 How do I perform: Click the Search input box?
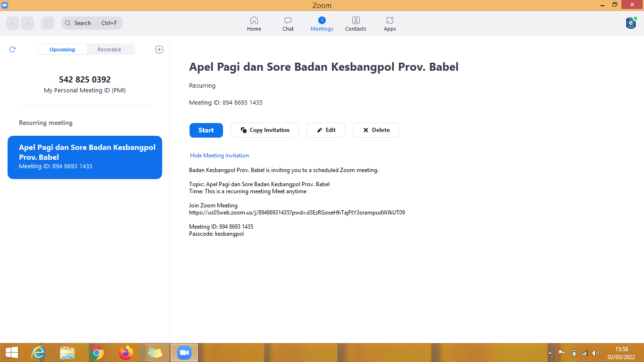92,23
